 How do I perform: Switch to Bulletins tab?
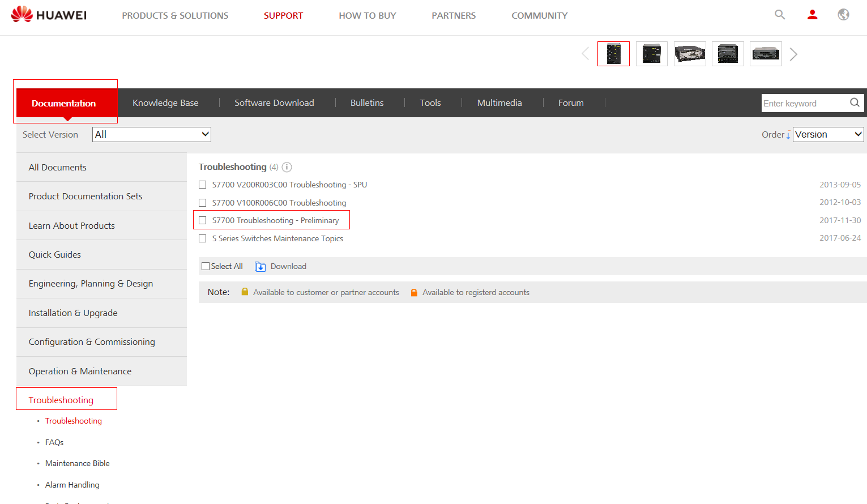coord(367,102)
